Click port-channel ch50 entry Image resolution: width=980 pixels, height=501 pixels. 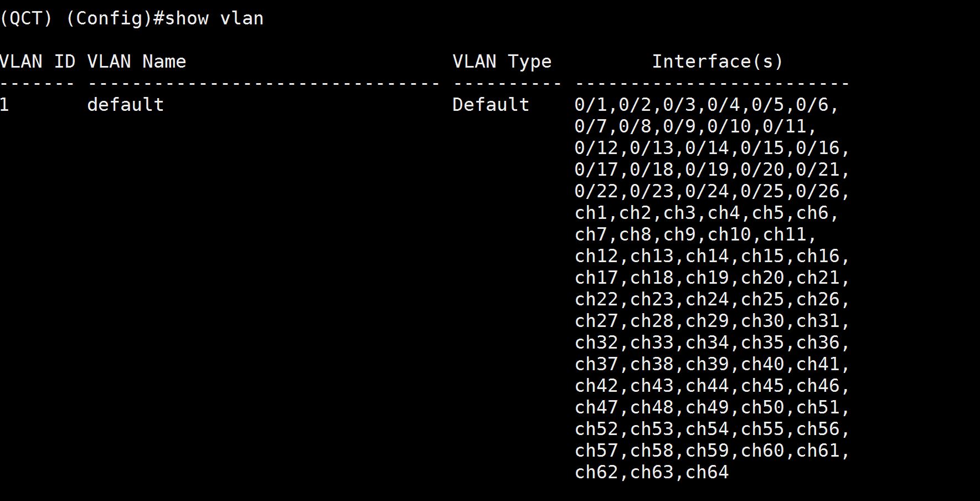pyautogui.click(x=762, y=407)
